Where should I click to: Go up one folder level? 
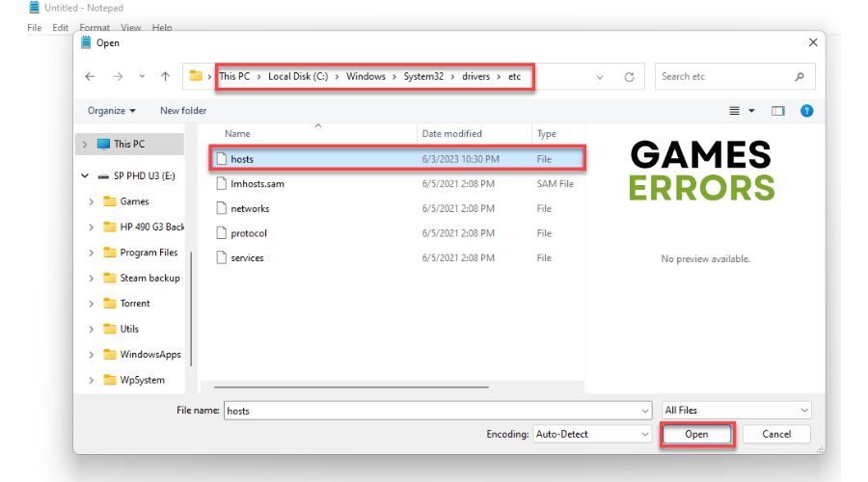pyautogui.click(x=165, y=77)
